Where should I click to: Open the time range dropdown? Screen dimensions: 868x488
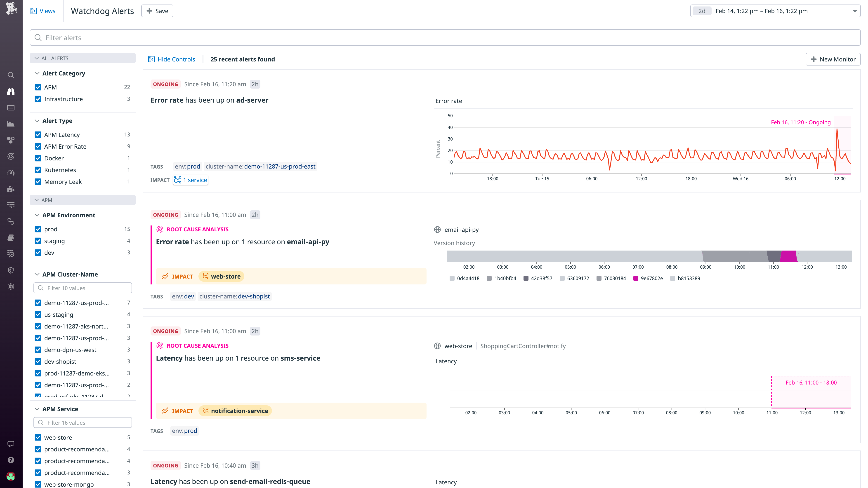pyautogui.click(x=855, y=11)
